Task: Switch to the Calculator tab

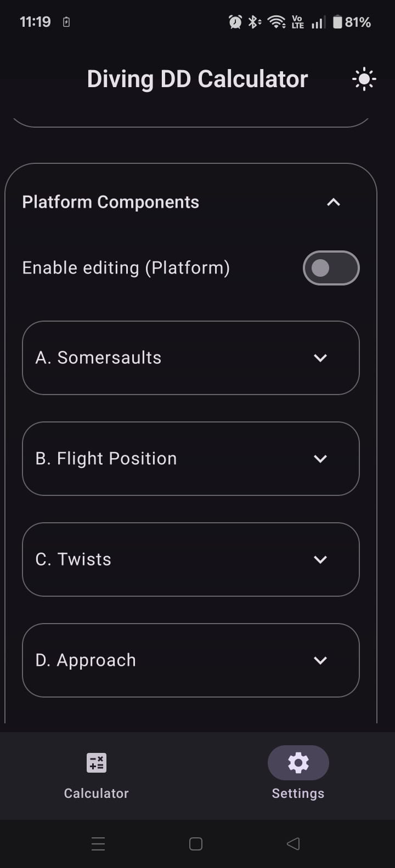Action: [96, 775]
